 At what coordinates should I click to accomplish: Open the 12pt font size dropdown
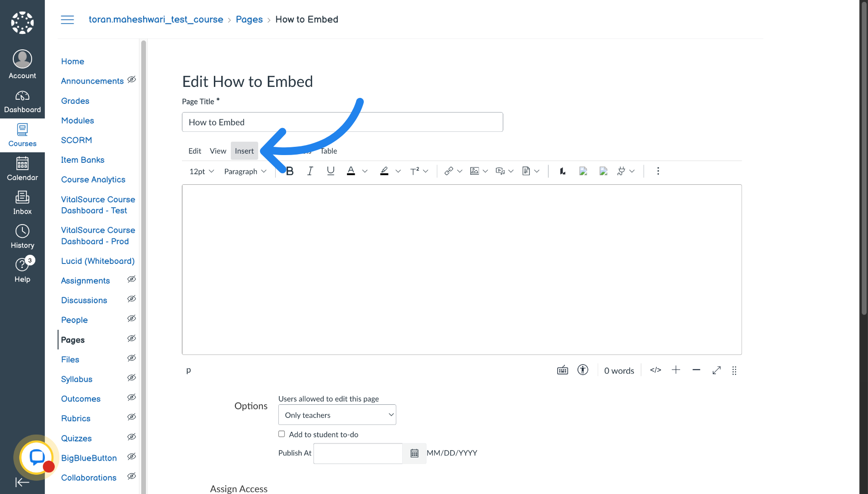pos(202,171)
